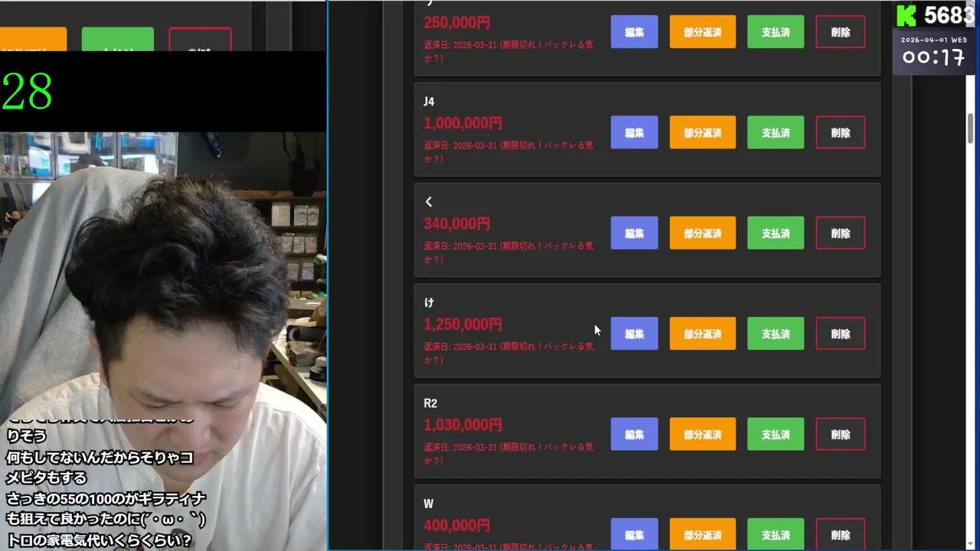Add a partial repayment to R2
This screenshot has height=551, width=980.
[702, 434]
